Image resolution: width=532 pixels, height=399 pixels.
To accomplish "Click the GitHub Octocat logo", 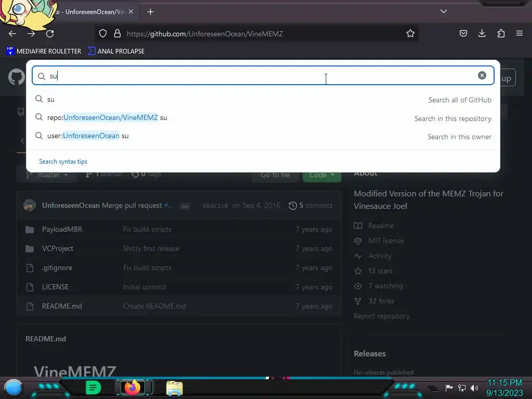I will click(x=16, y=77).
